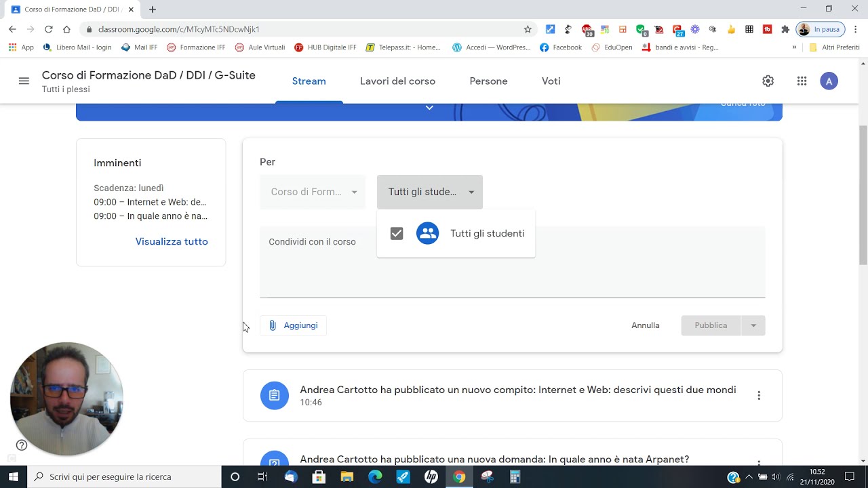Open EduOpen bookmark
The width and height of the screenshot is (868, 488).
coord(612,47)
